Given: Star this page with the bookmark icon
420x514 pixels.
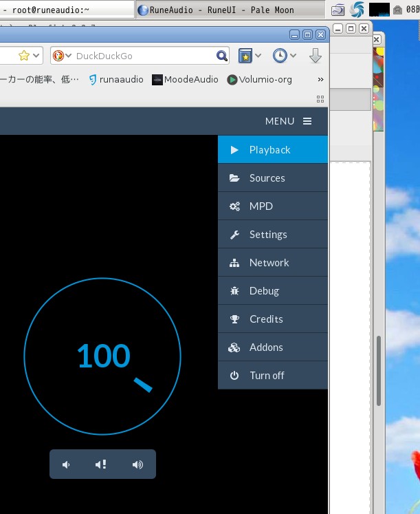Looking at the screenshot, I should coord(23,56).
